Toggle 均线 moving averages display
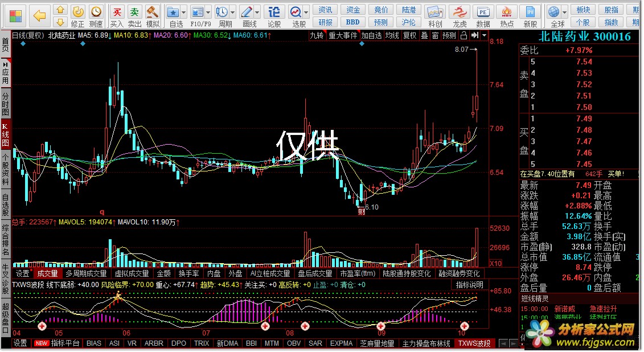 pyautogui.click(x=392, y=36)
